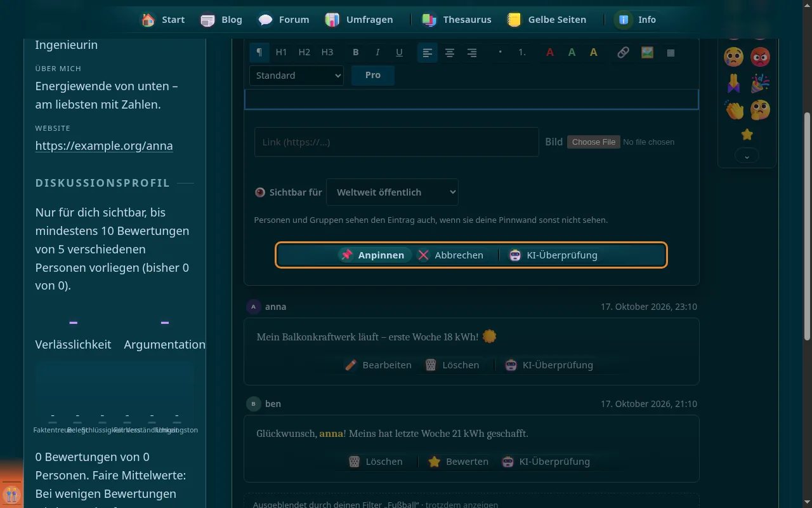The width and height of the screenshot is (812, 508).
Task: Insert the star emoji
Action: coord(747,134)
